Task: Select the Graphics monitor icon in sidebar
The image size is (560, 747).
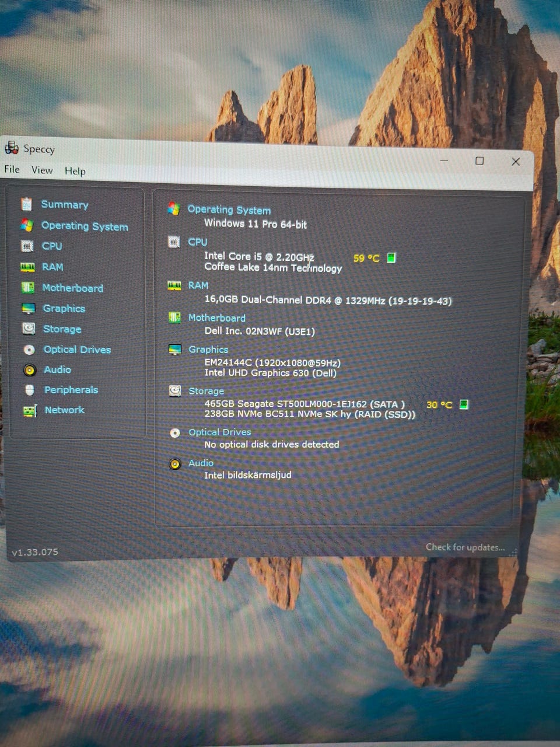Action: click(x=28, y=308)
